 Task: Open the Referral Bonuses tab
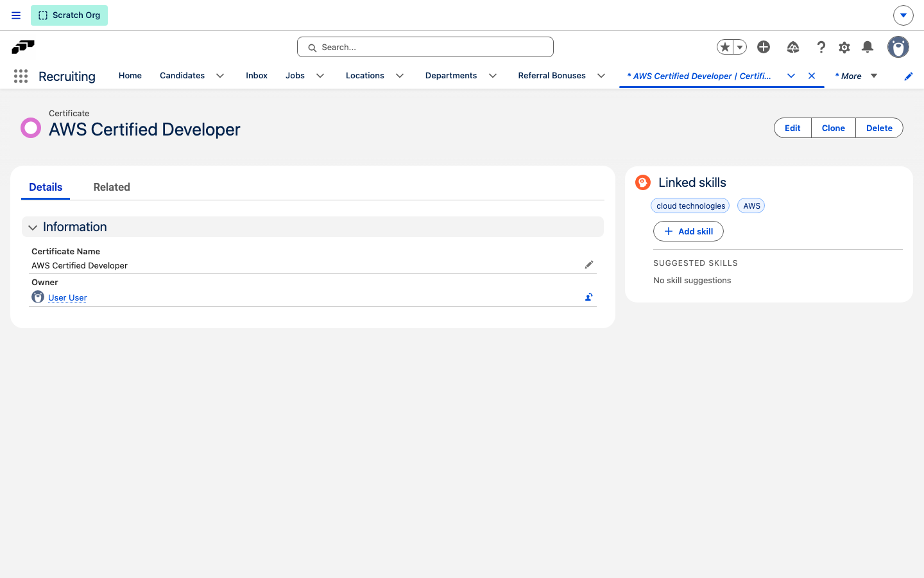click(552, 76)
